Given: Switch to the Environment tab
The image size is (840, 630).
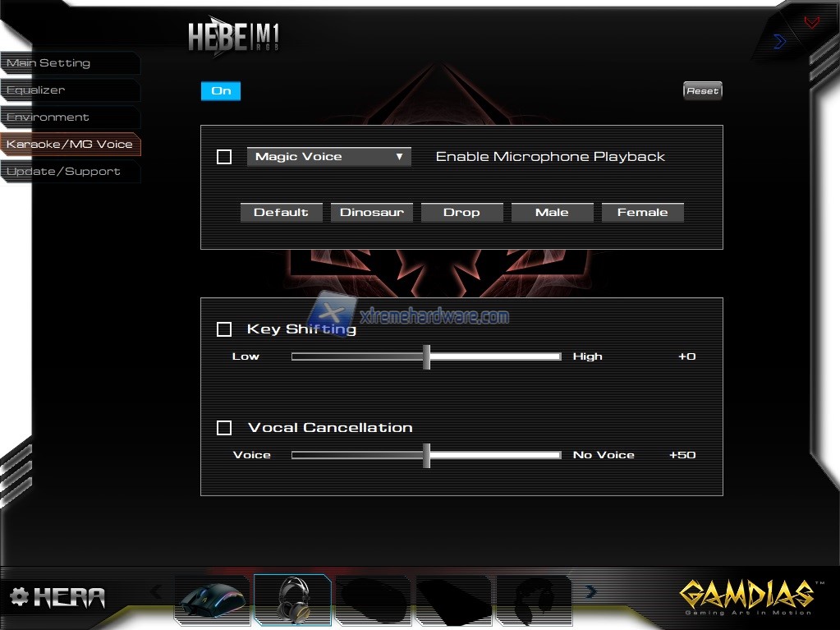Looking at the screenshot, I should (x=70, y=117).
